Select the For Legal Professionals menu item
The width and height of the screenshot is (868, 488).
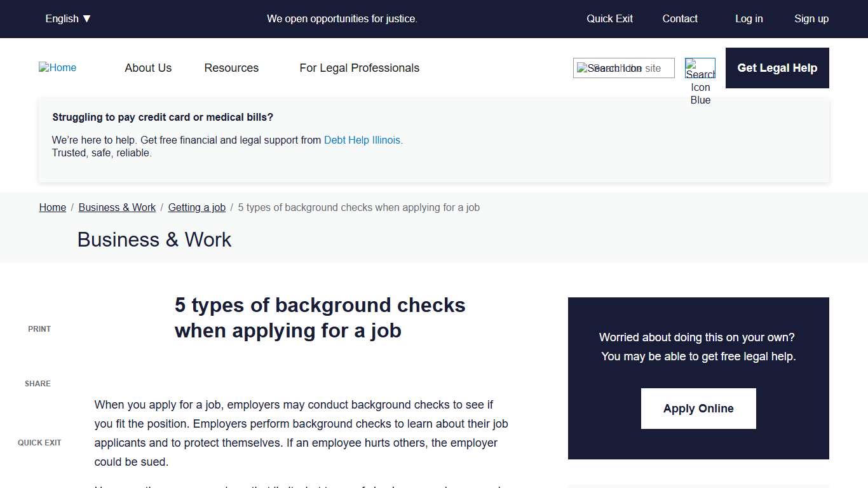coord(359,67)
